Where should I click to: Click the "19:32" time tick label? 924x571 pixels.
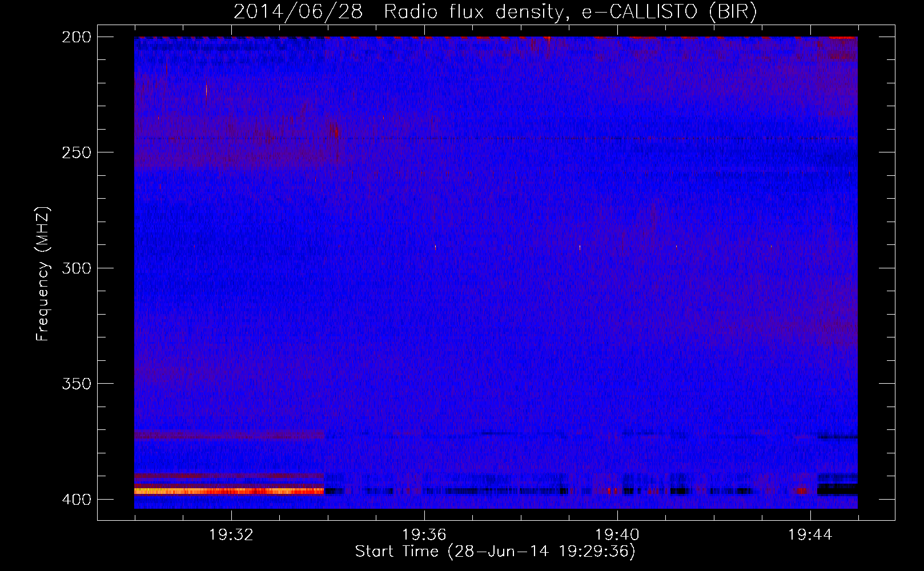pos(231,534)
